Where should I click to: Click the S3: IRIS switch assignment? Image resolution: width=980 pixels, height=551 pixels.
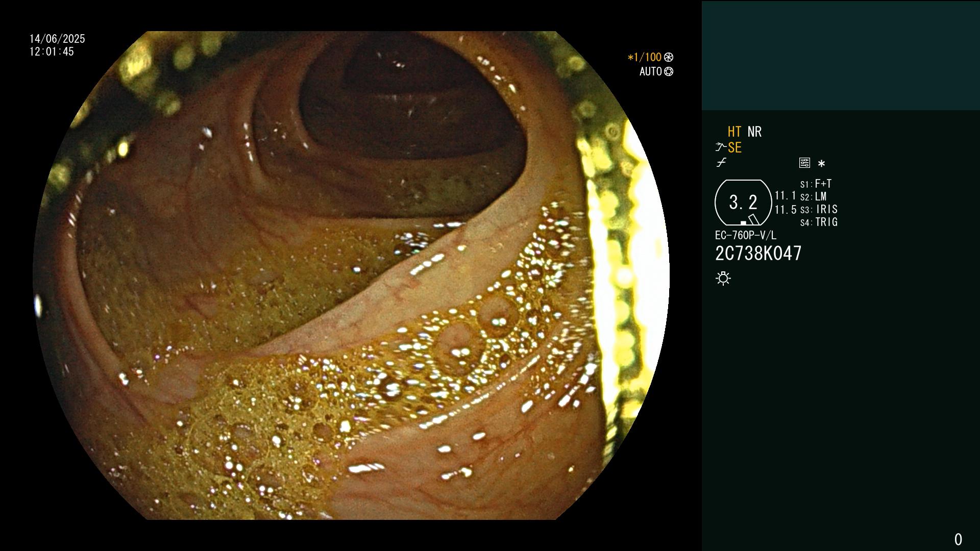tap(819, 209)
